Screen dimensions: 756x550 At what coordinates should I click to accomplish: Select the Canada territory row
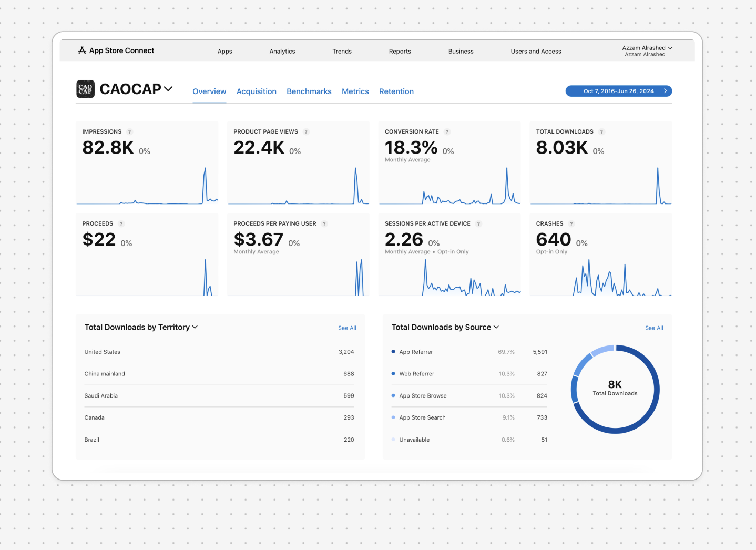pos(219,418)
